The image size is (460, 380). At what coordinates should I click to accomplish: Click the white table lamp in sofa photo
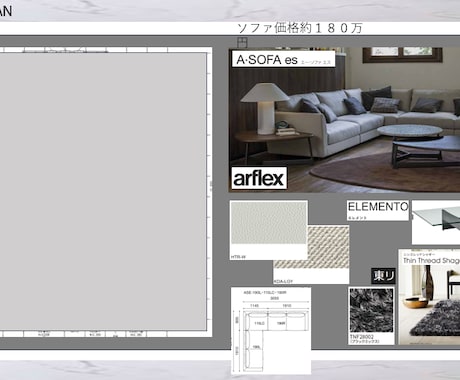tap(265, 107)
